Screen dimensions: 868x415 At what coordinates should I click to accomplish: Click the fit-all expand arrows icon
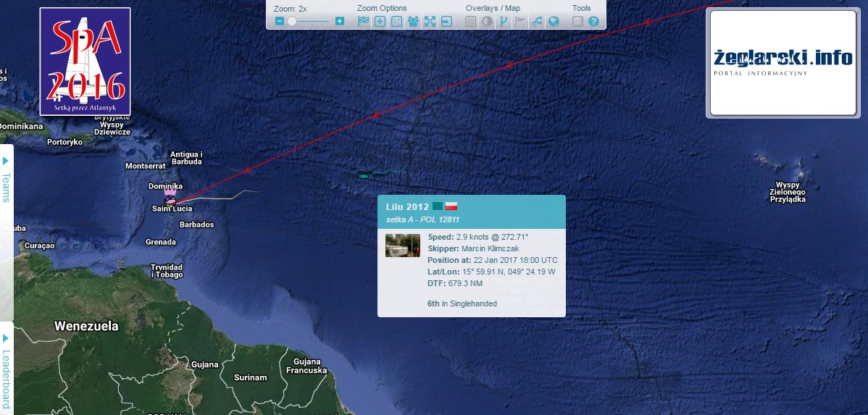coord(430,22)
